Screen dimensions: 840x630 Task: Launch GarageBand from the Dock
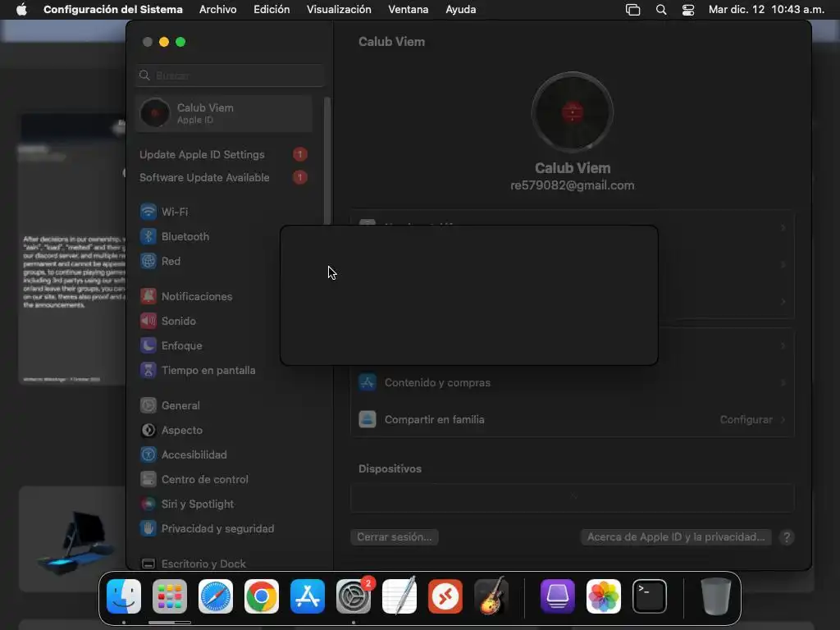pos(491,596)
